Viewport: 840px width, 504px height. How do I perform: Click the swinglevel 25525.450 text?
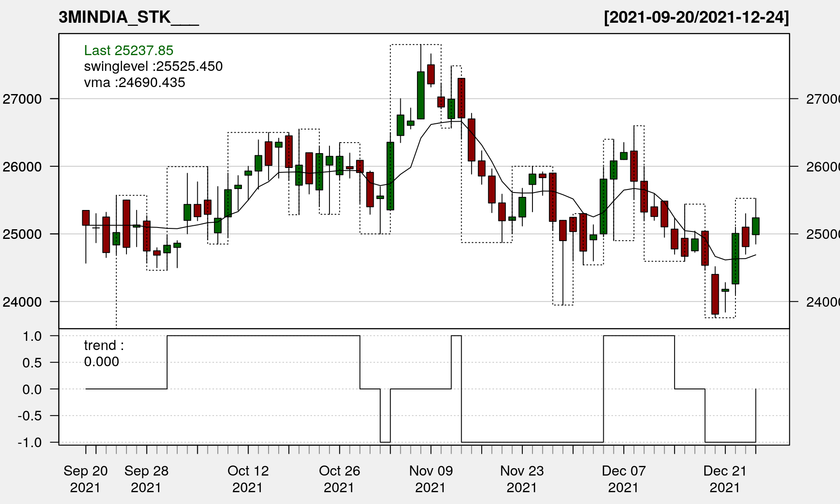coord(153,66)
